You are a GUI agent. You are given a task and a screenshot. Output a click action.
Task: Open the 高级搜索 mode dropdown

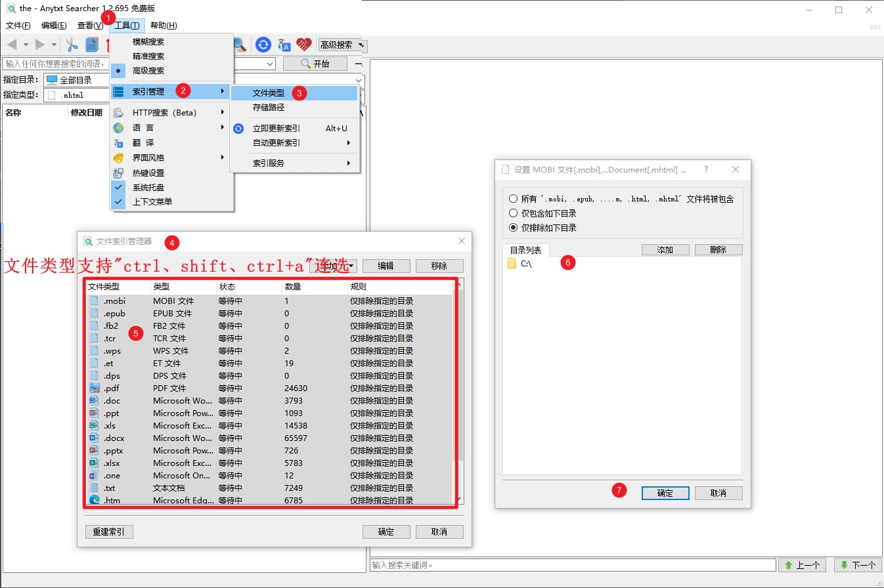coord(342,45)
